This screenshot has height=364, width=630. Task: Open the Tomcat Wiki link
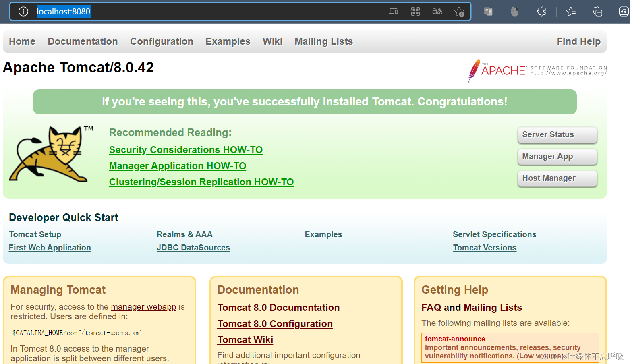(245, 340)
